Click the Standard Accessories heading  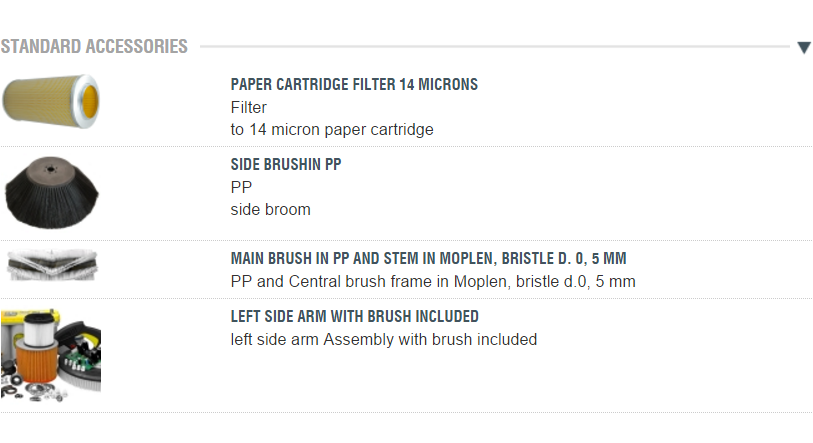(x=94, y=47)
